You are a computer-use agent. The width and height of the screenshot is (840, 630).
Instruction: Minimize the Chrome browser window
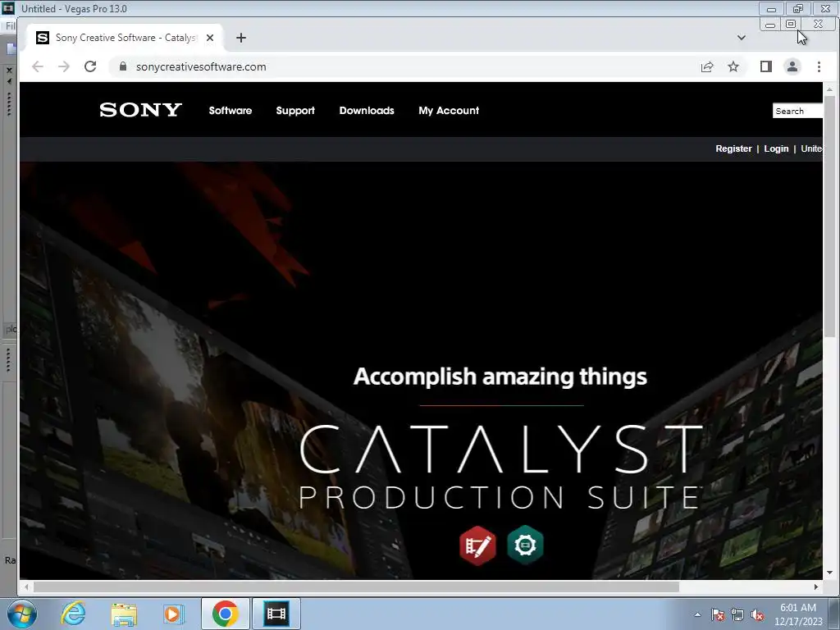770,25
